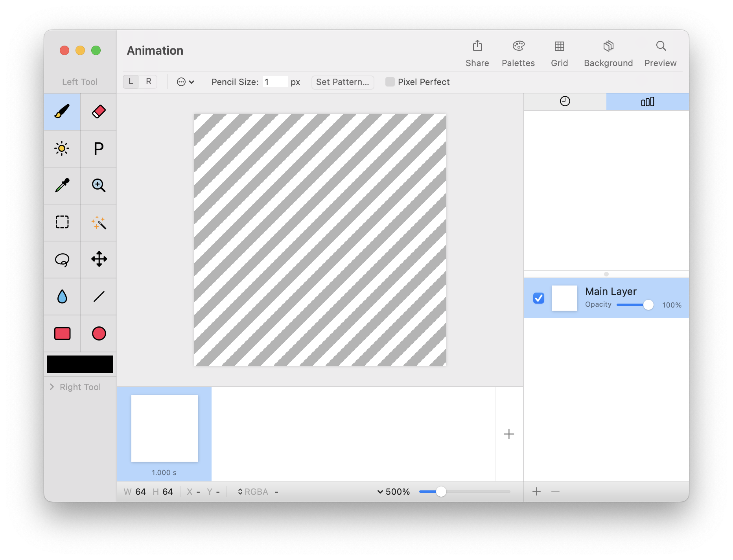Select the Line tool
Screen dimensions: 733x560
99,297
